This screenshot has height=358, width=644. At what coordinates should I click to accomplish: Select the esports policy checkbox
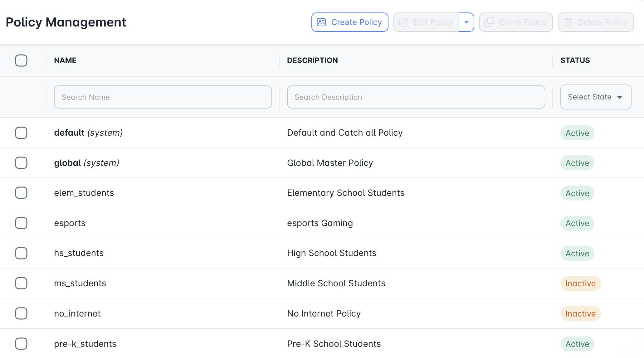(x=21, y=223)
